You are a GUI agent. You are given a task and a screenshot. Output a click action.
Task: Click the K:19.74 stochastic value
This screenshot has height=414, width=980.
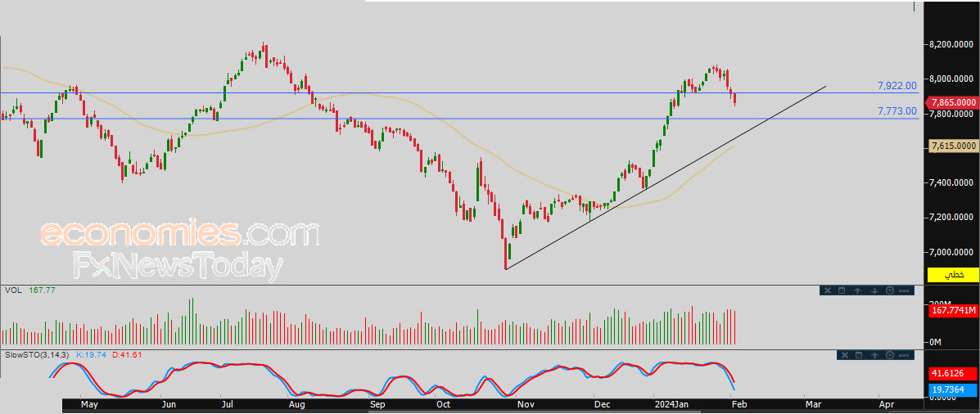(92, 354)
